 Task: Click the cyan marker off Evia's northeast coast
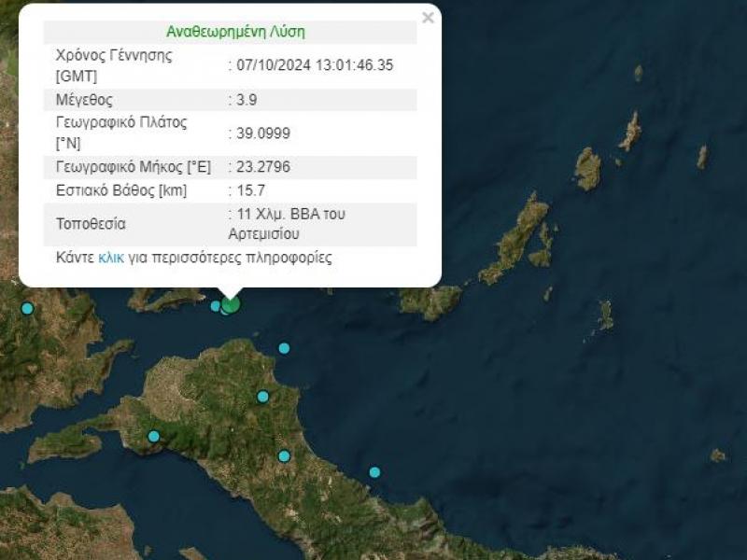284,348
